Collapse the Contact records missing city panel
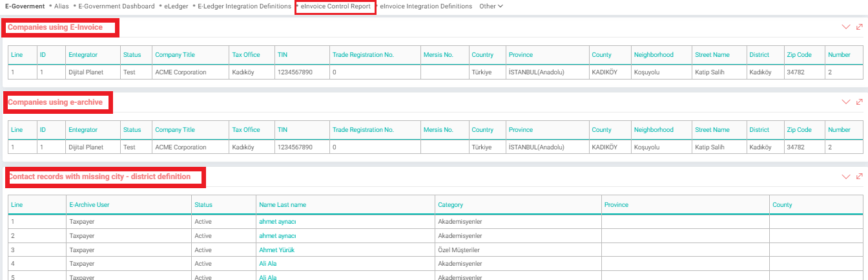This screenshot has width=868, height=280. click(846, 177)
